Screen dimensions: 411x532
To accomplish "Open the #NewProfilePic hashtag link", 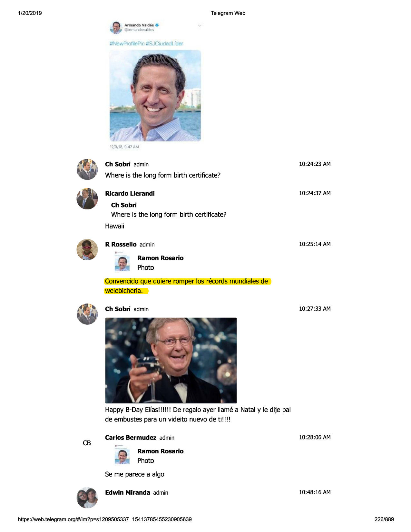I will click(x=127, y=44).
